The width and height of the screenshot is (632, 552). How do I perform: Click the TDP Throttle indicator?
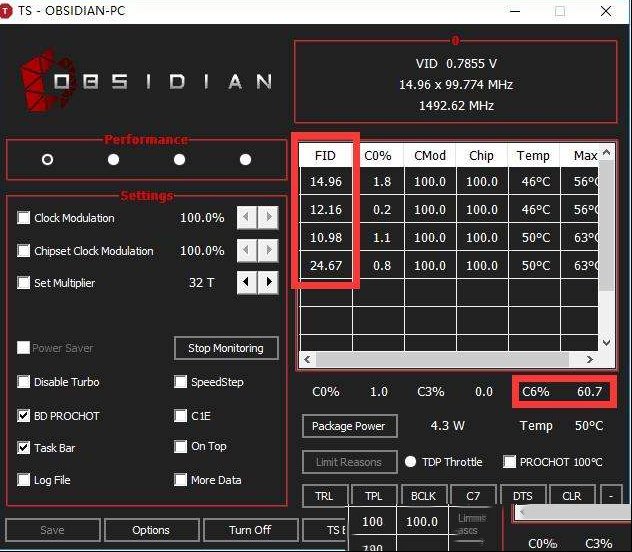410,462
